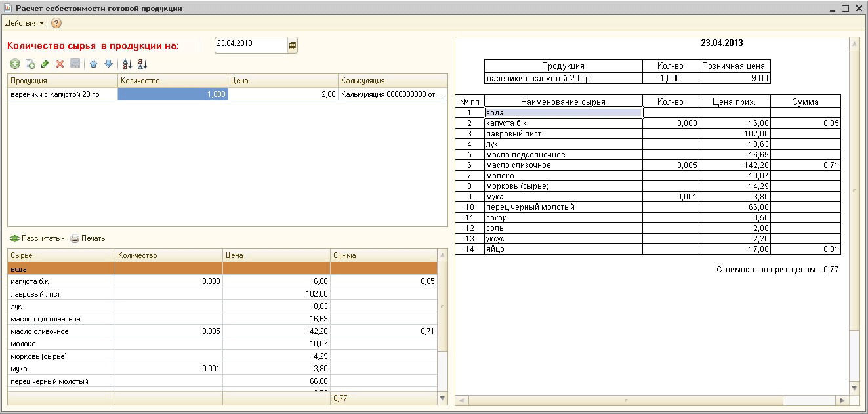Click the date field 23.04.2013
The image size is (868, 414).
coord(250,45)
